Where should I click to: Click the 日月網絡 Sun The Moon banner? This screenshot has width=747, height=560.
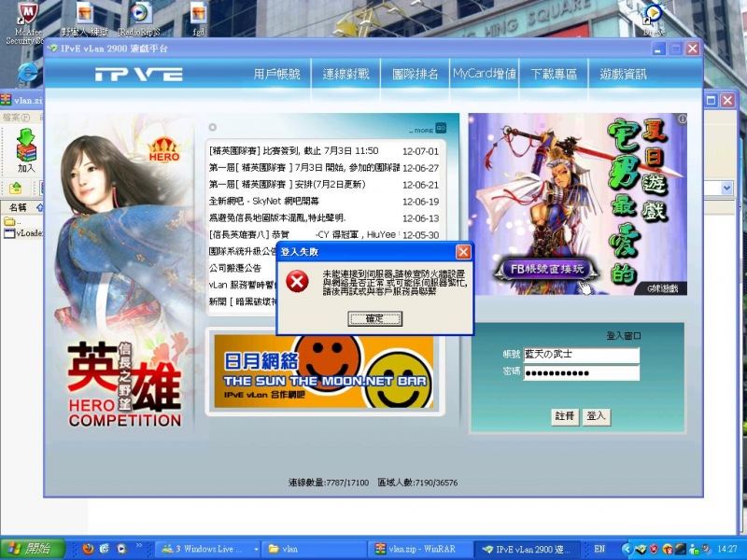(324, 371)
